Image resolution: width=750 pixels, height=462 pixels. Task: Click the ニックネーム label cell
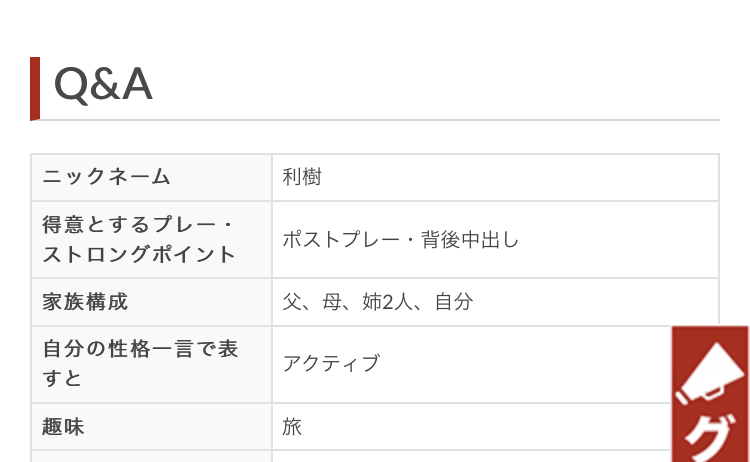click(152, 177)
